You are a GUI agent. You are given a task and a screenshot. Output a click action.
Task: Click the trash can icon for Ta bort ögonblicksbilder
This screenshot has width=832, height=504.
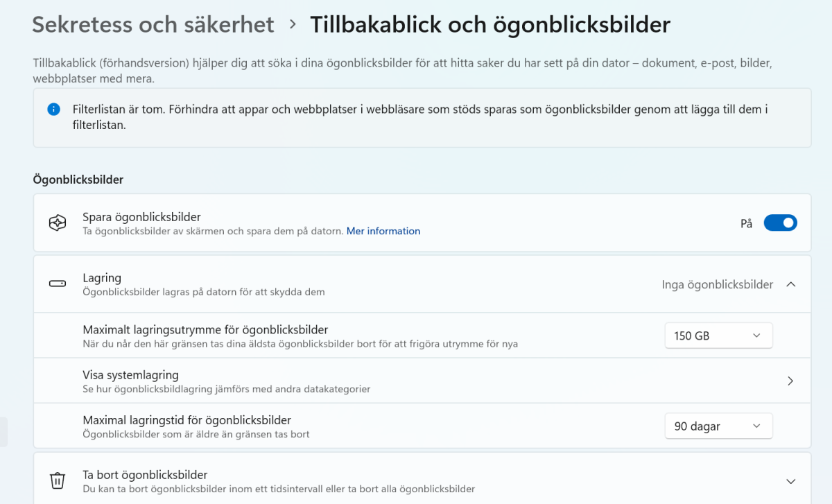tap(57, 480)
